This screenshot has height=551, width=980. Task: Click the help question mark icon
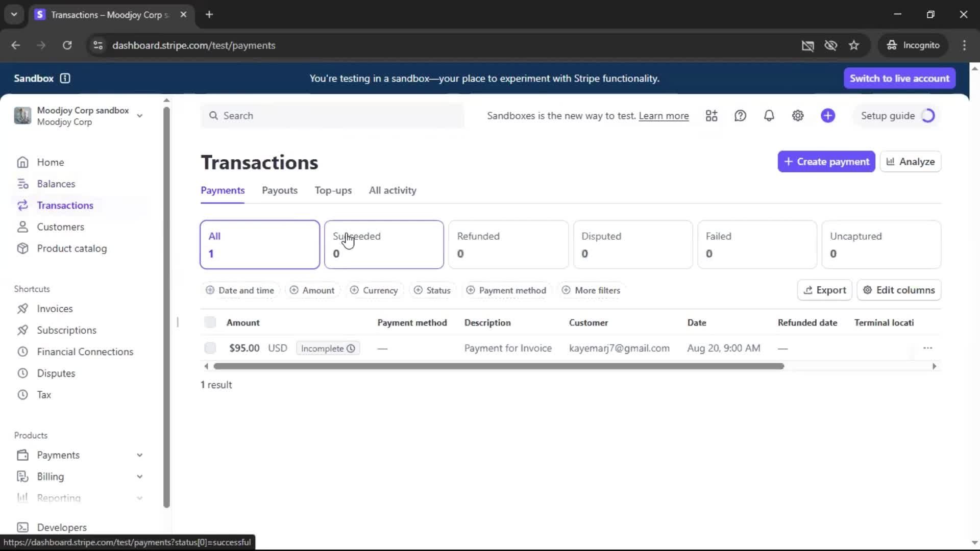(x=740, y=116)
